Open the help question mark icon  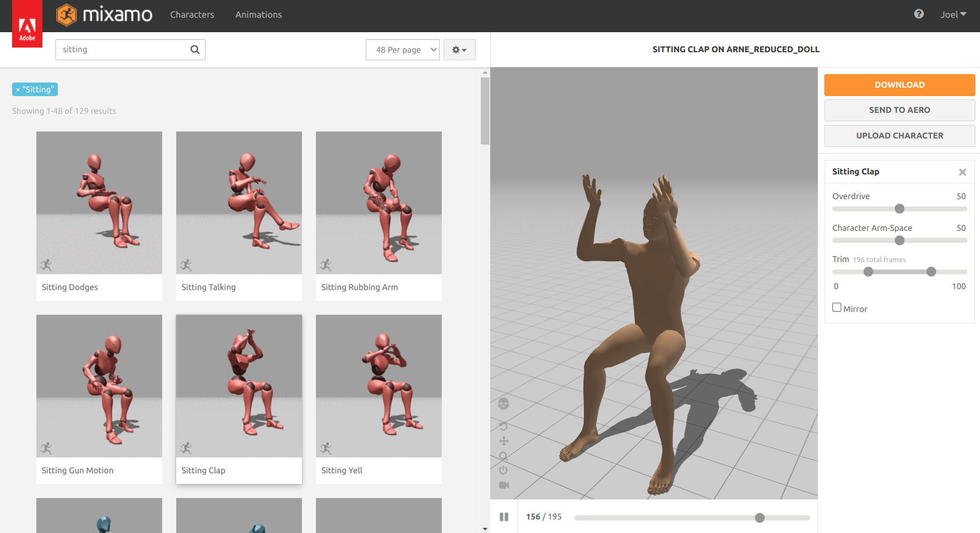[x=918, y=14]
